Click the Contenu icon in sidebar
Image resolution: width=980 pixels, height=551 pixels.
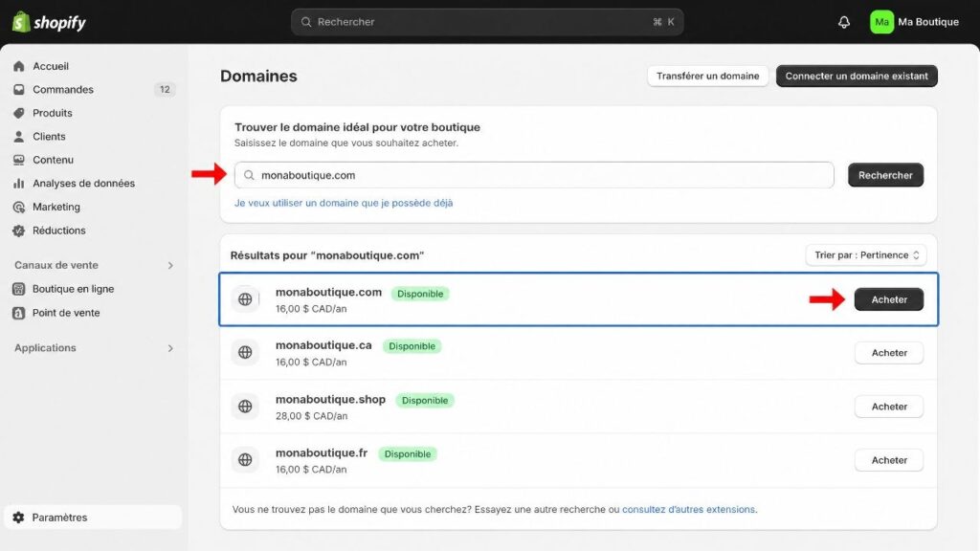(19, 160)
